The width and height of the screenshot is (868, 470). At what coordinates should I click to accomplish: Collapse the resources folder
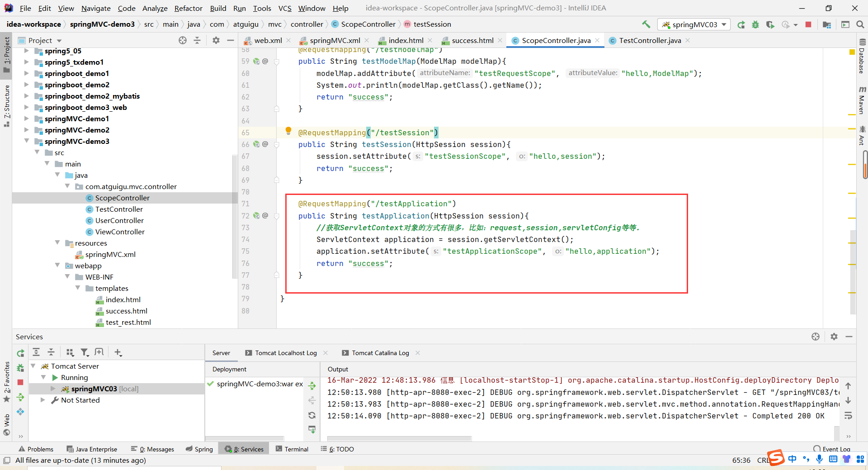57,243
